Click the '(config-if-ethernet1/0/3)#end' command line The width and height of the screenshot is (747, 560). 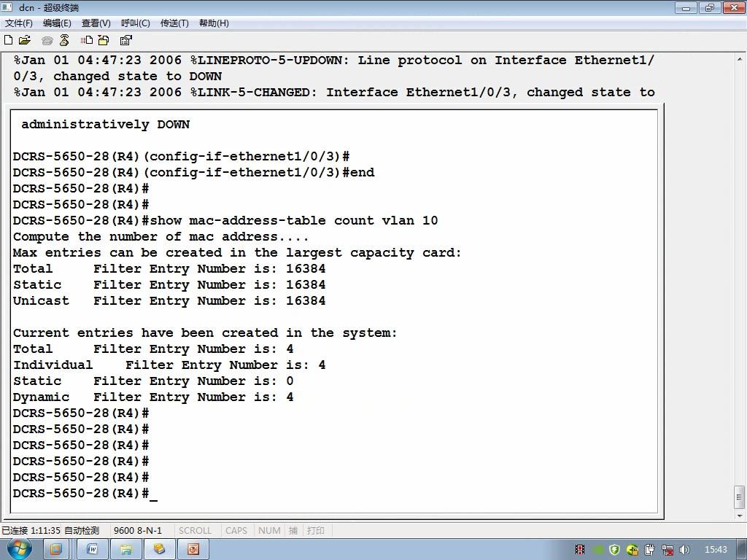193,172
